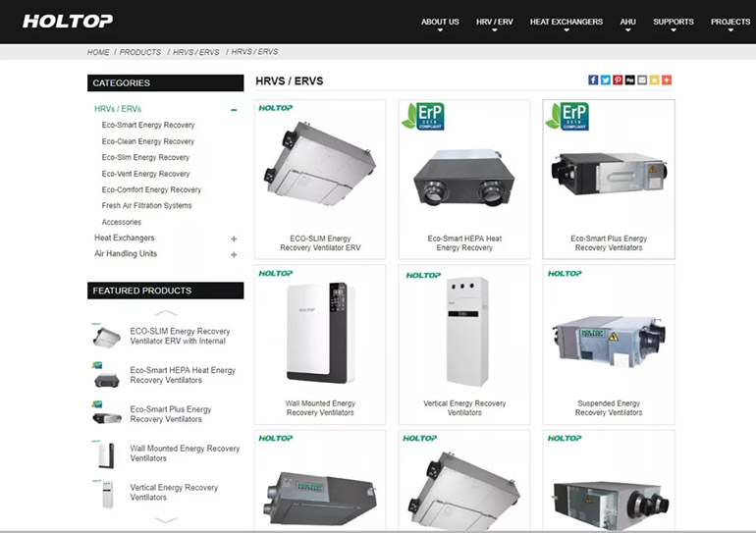The height and width of the screenshot is (533, 756).
Task: Click featured Eco-Smart HEPA small thumbnail
Action: pos(106,375)
